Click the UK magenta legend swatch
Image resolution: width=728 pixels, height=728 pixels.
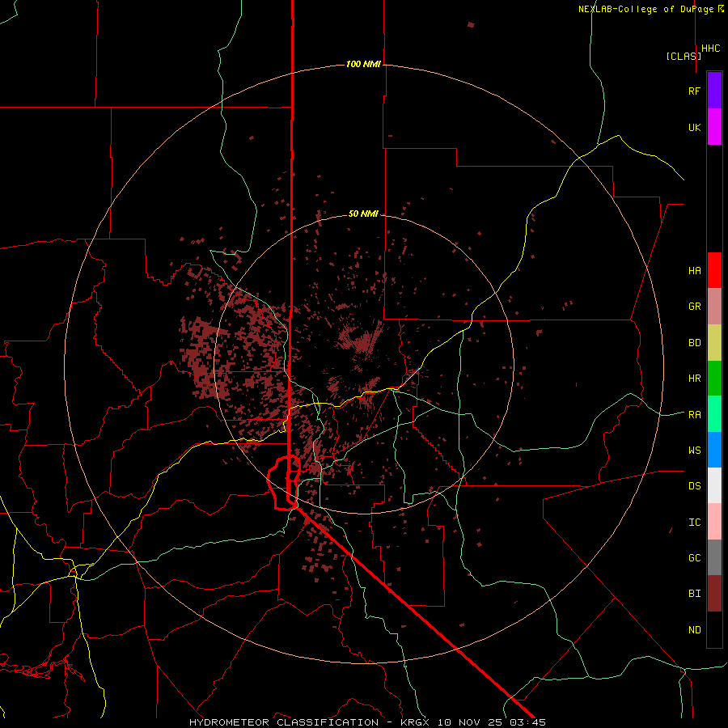(x=714, y=127)
